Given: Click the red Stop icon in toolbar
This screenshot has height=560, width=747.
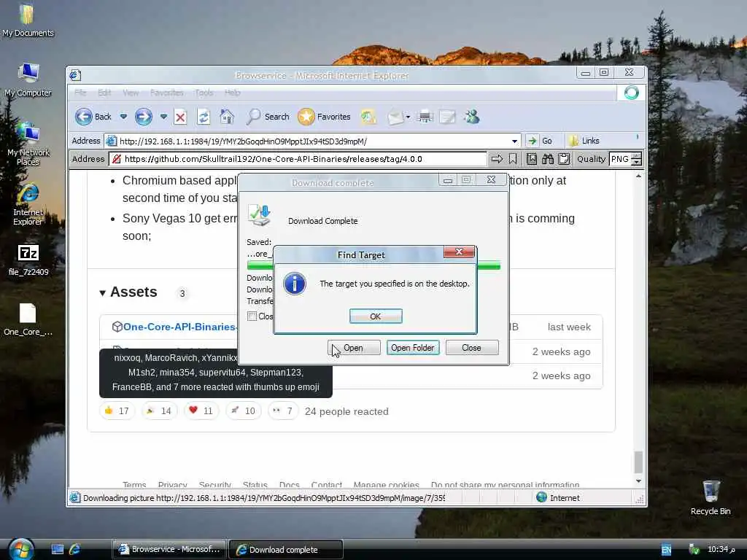Looking at the screenshot, I should (180, 117).
